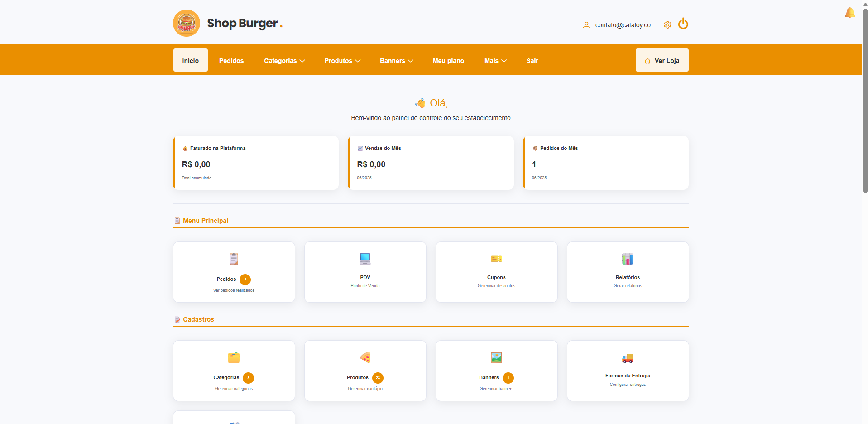
Task: Click the Produtos count badge 23
Action: point(378,378)
